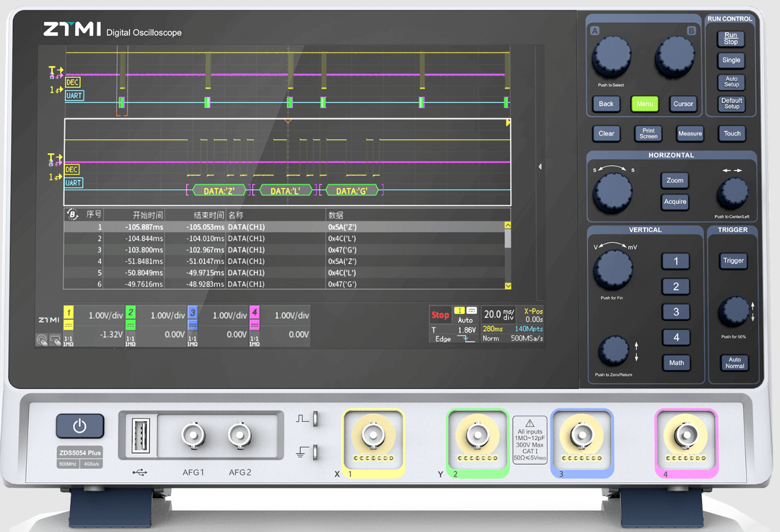Click the DATA:'L' decoded packet
This screenshot has height=532, width=780.
pyautogui.click(x=285, y=191)
